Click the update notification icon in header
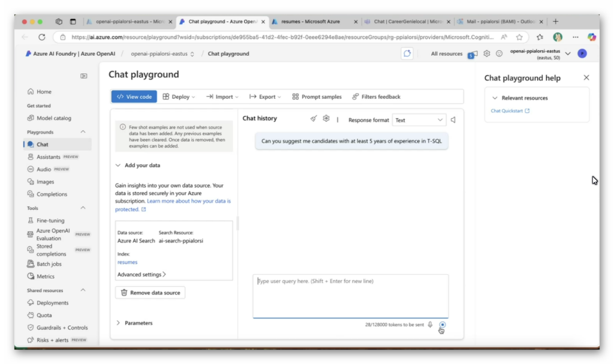 (x=407, y=54)
